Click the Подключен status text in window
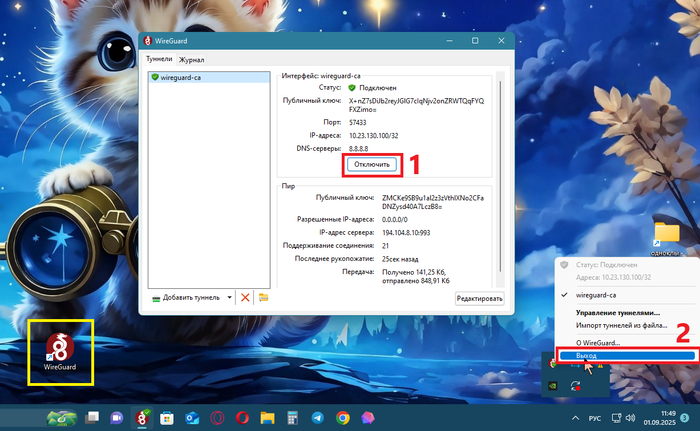The height and width of the screenshot is (431, 700). pyautogui.click(x=378, y=88)
